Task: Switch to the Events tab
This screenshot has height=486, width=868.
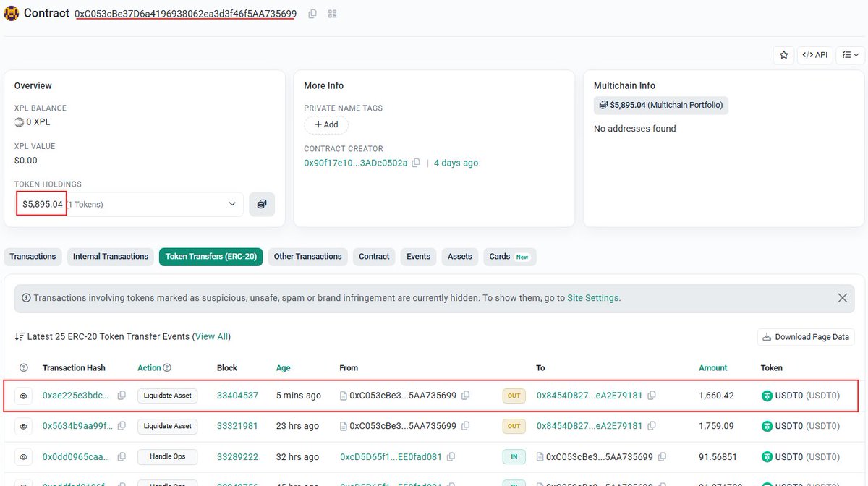Action: [418, 257]
